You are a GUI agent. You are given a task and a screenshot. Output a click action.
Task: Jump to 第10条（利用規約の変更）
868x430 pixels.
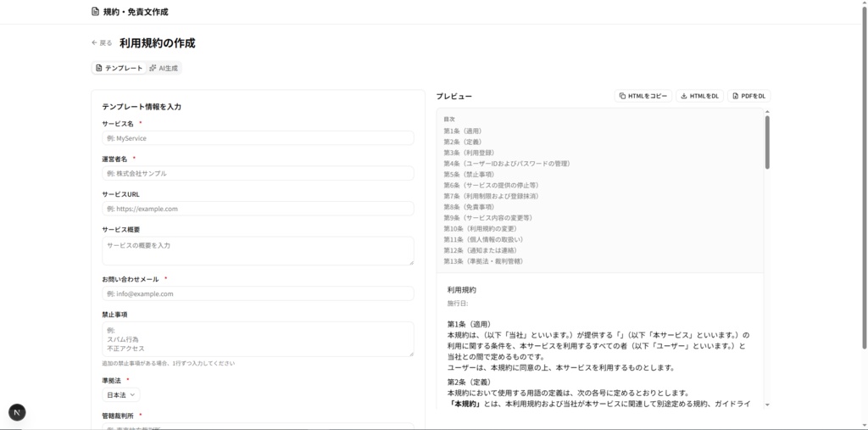(481, 228)
